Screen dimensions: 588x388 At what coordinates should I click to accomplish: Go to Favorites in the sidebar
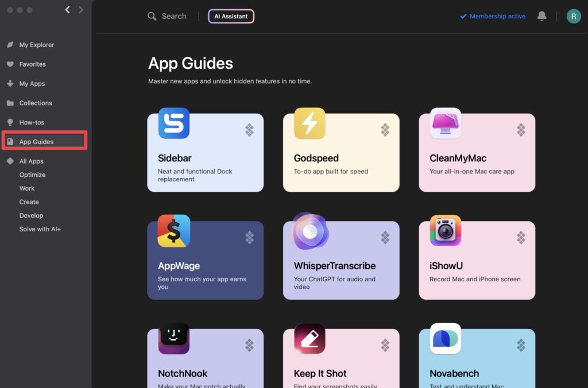33,64
